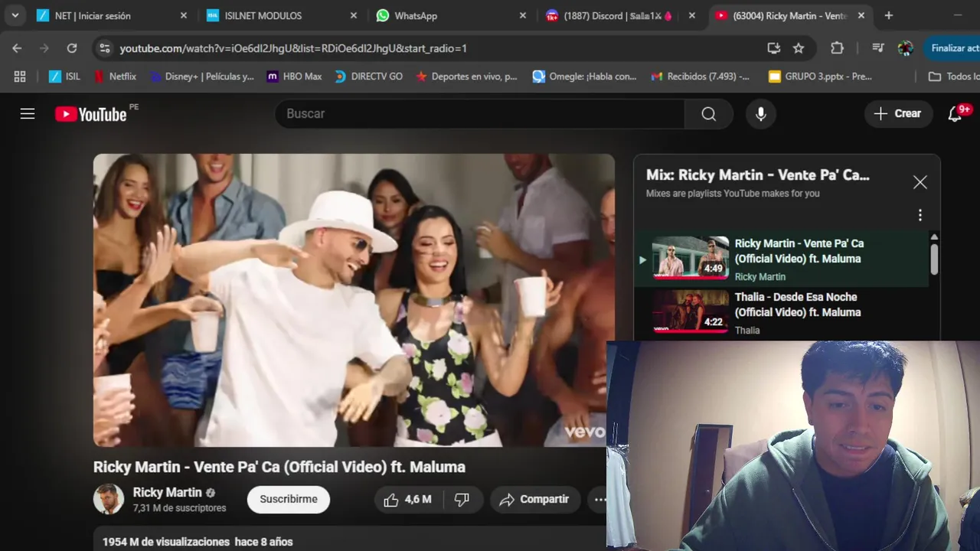The width and height of the screenshot is (980, 551).
Task: Go back to the previous page
Action: [17, 48]
